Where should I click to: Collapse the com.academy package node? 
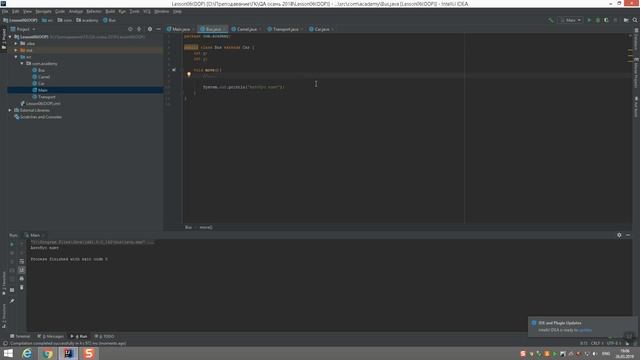[22, 64]
